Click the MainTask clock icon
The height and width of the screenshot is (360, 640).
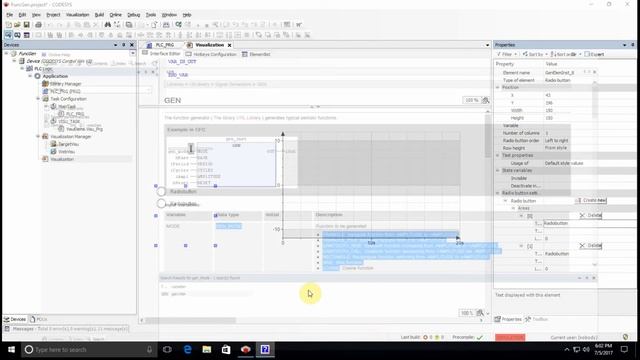pyautogui.click(x=53, y=107)
